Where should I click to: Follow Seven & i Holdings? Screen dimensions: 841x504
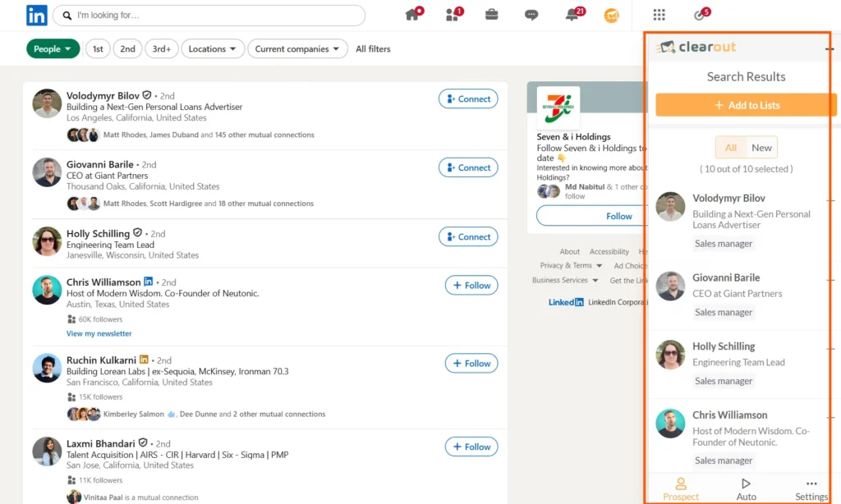[x=592, y=216]
